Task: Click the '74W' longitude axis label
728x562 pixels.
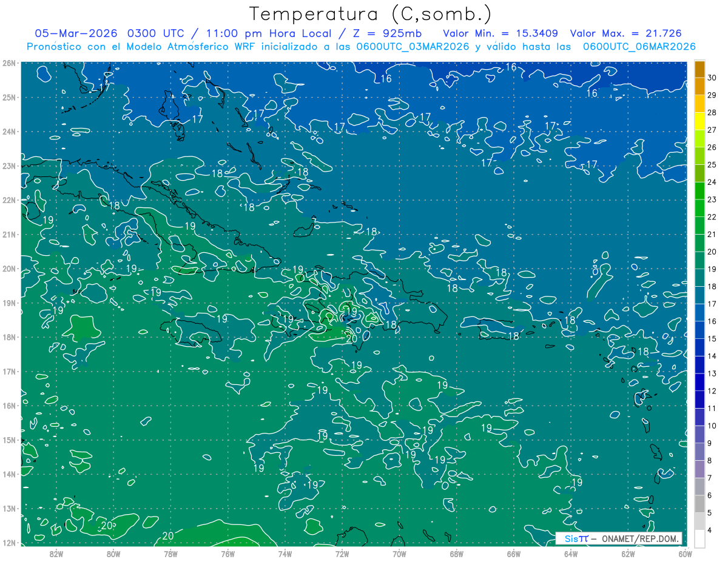Action: pos(285,554)
